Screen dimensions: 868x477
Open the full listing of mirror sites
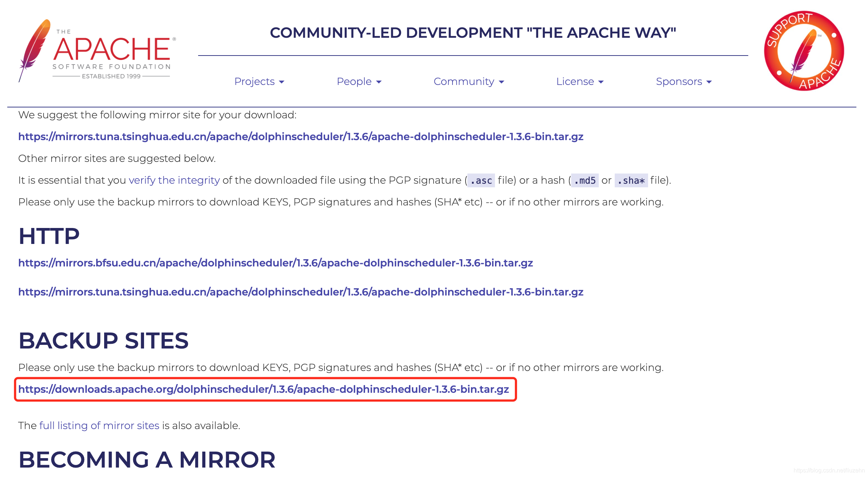pyautogui.click(x=99, y=426)
